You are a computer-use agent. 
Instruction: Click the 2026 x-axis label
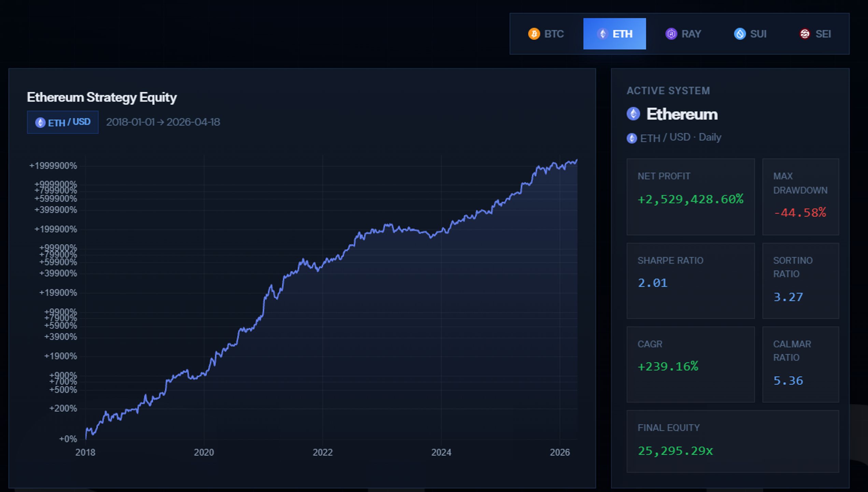[560, 453]
